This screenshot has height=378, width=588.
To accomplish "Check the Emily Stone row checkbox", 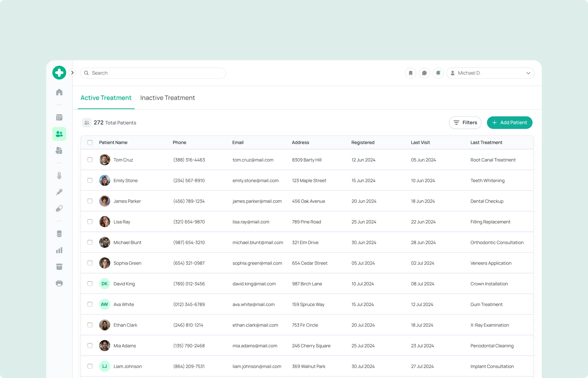I will click(x=90, y=181).
